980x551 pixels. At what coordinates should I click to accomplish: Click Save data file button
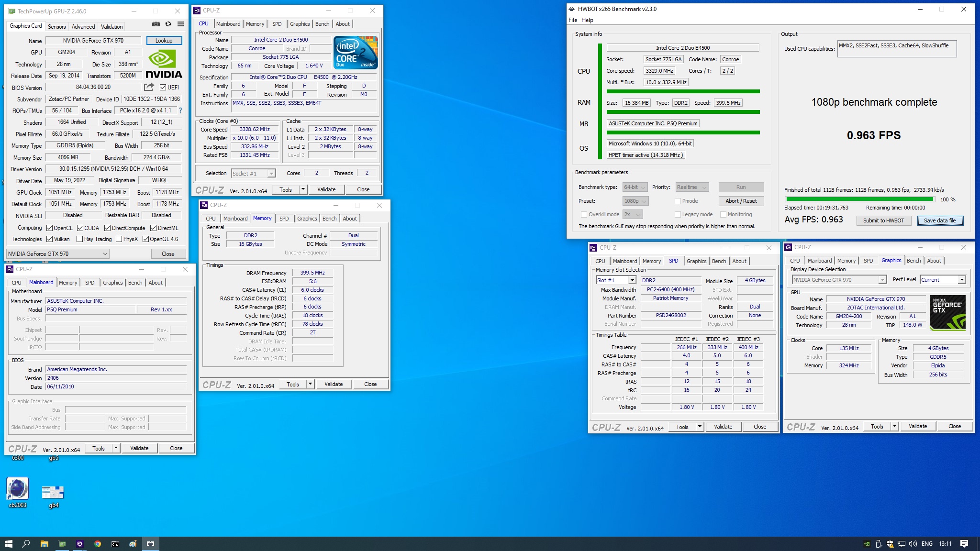tap(940, 220)
